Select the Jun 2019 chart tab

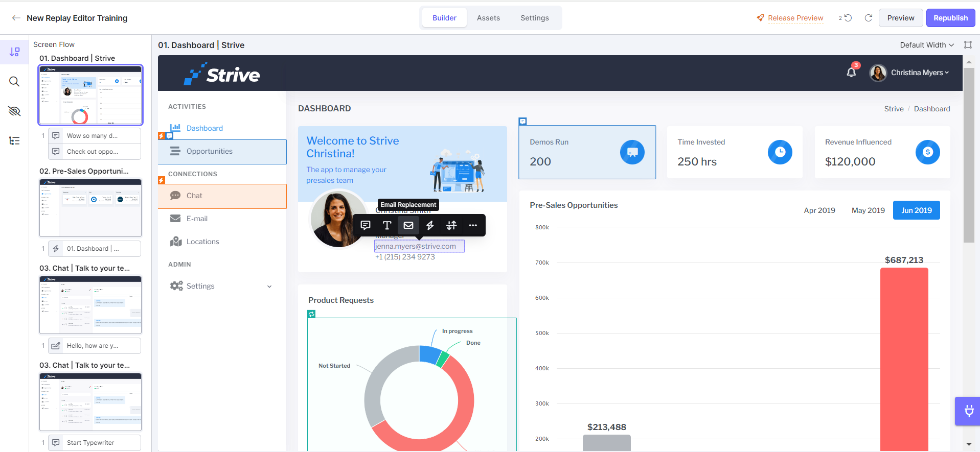(x=917, y=210)
